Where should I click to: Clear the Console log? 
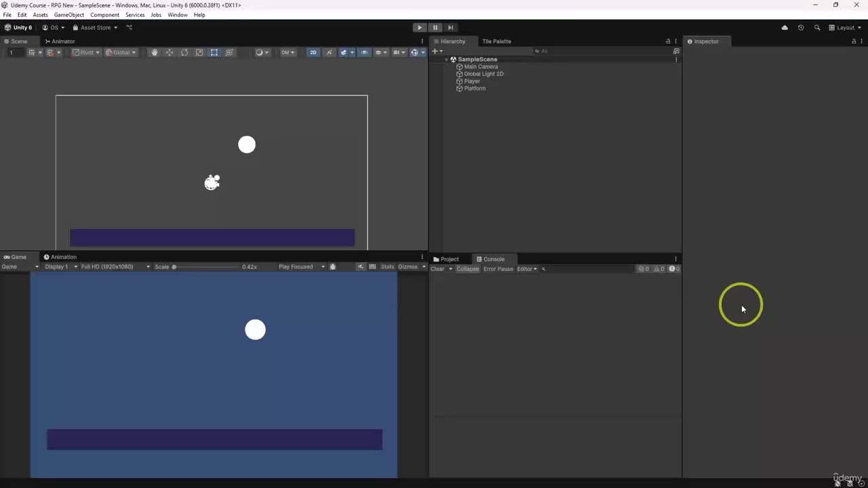click(x=437, y=269)
